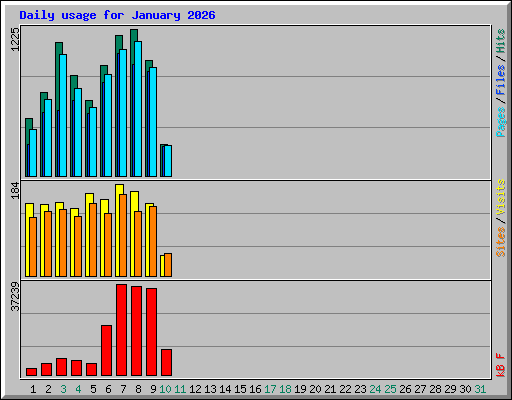Viewport: 512px width, 400px height.
Task: Click the orange sites bar for day 10
Action: pos(168,265)
